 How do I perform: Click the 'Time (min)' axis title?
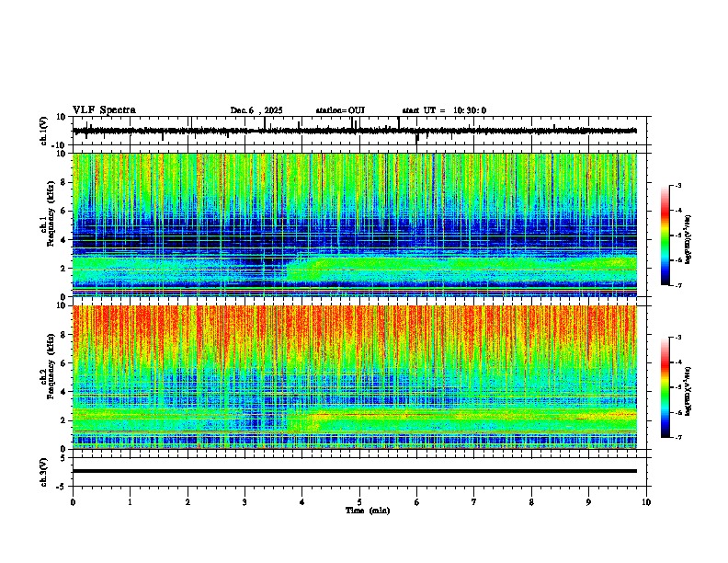tap(368, 511)
